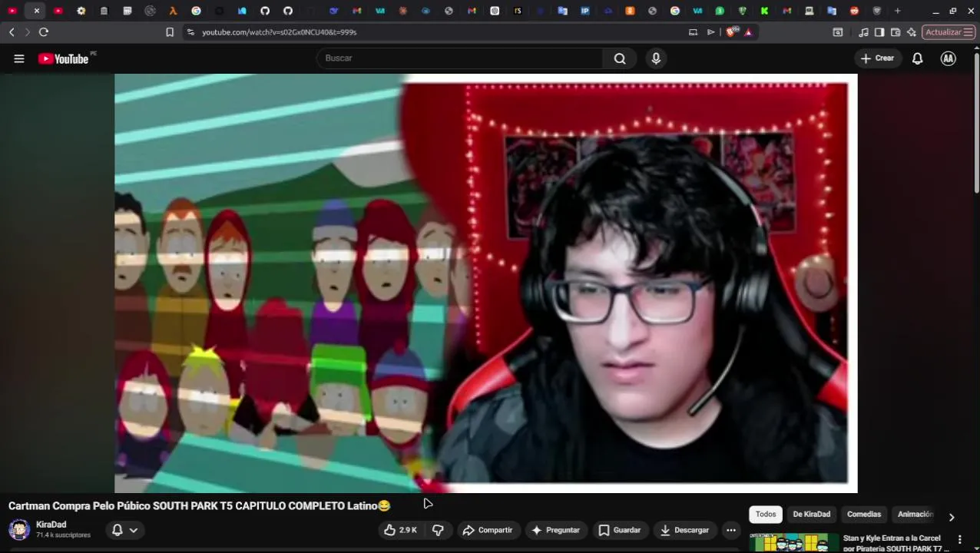
Task: Switch to the first YouTube tab
Action: (x=12, y=11)
